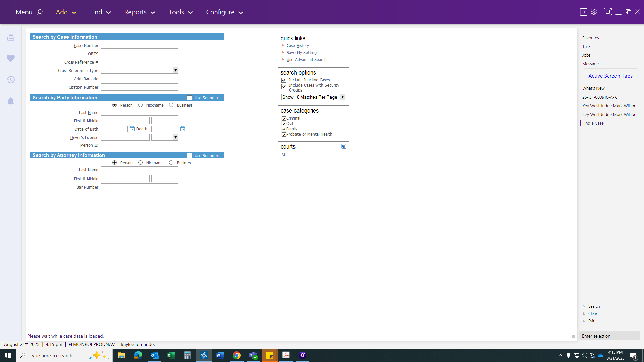Click the full screen icon in title bar
The height and width of the screenshot is (362, 644).
608,12
